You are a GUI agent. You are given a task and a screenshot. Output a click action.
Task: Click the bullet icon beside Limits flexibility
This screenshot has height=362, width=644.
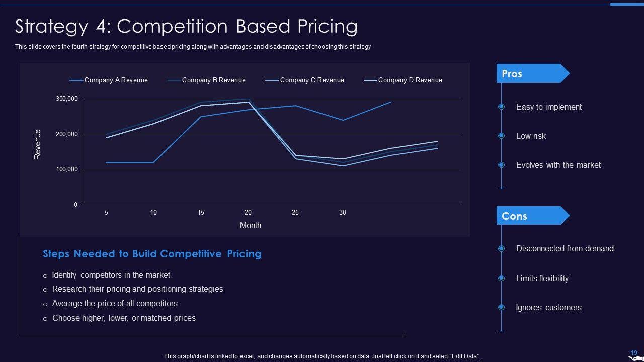click(x=501, y=278)
